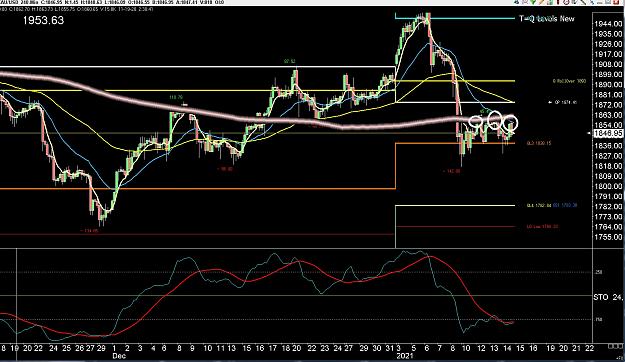Click the green down-arrow toolbar icon
Viewport: 625px width, 362px height.
(x=532, y=2)
